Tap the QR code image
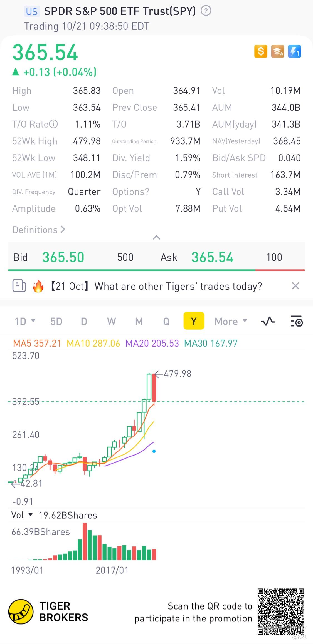Screen dimensions: 313x644 (280, 611)
